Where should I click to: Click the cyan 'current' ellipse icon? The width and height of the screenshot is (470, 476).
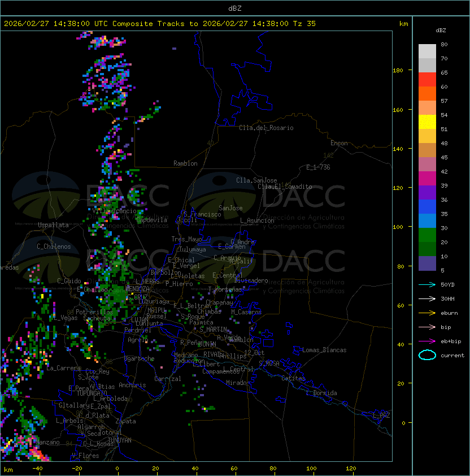coord(427,355)
